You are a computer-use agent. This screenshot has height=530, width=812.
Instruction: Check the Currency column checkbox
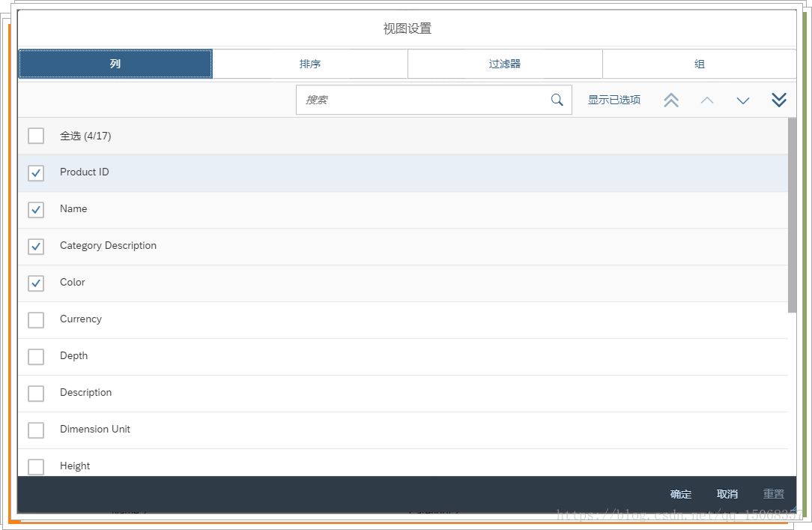36,319
